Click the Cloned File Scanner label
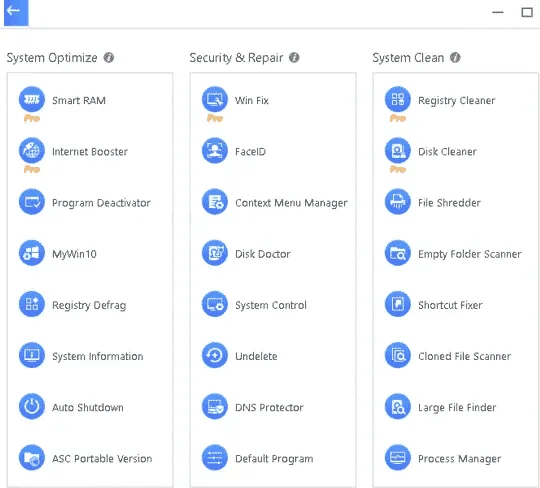540x488 pixels. (465, 356)
